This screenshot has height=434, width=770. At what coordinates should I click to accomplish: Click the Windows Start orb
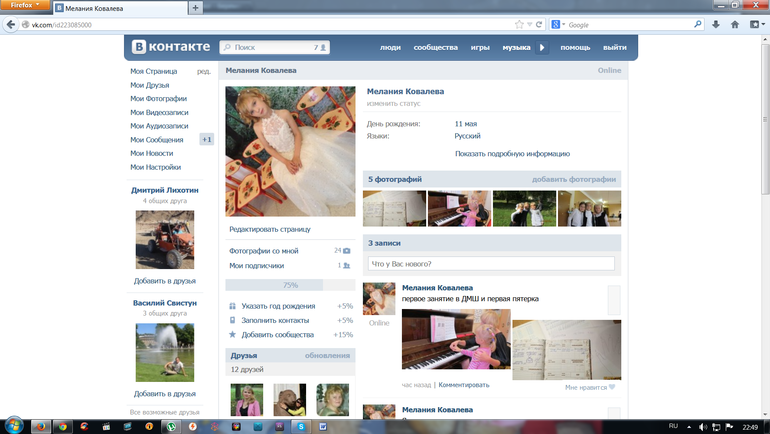click(x=13, y=425)
